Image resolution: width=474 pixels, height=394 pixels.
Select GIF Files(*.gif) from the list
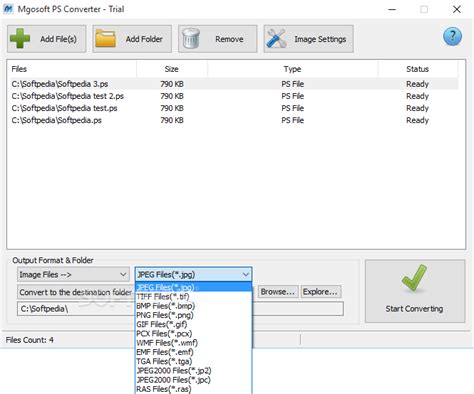193,324
